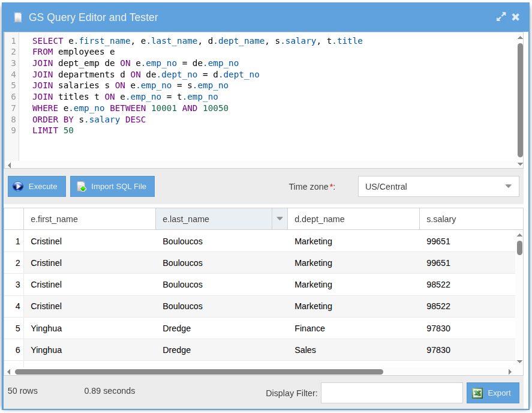Click the document icon in the title bar
Viewport: 532px width, 413px height.
(x=18, y=17)
